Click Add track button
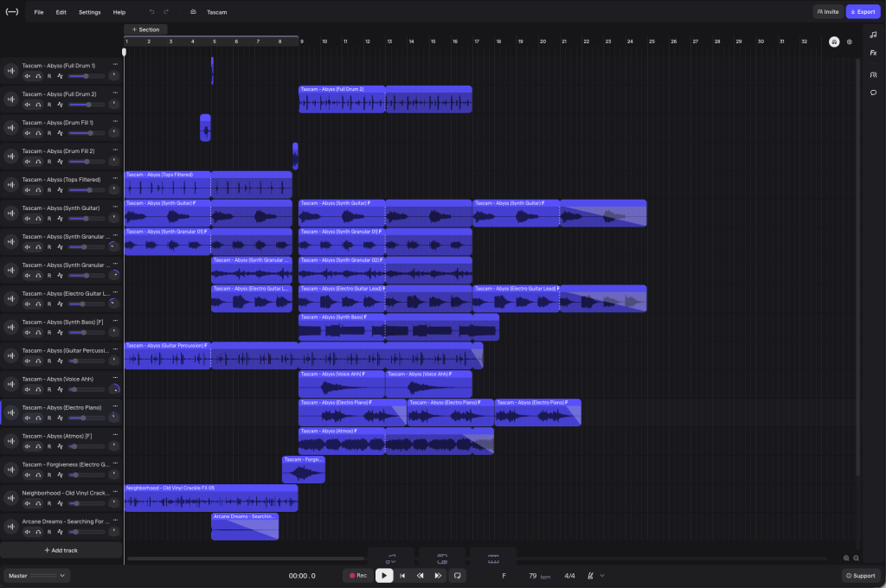886x588 pixels. pos(61,550)
